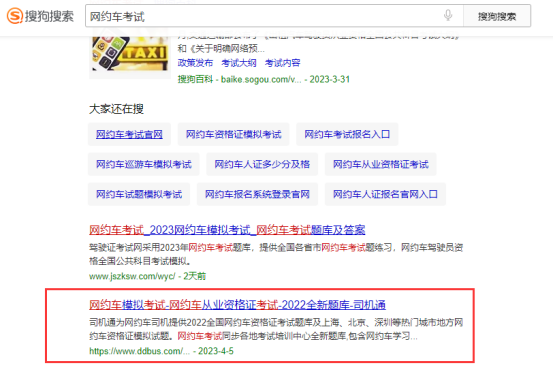Click the 搜狗搜索 search button
This screenshot has width=553, height=374.
pyautogui.click(x=497, y=16)
